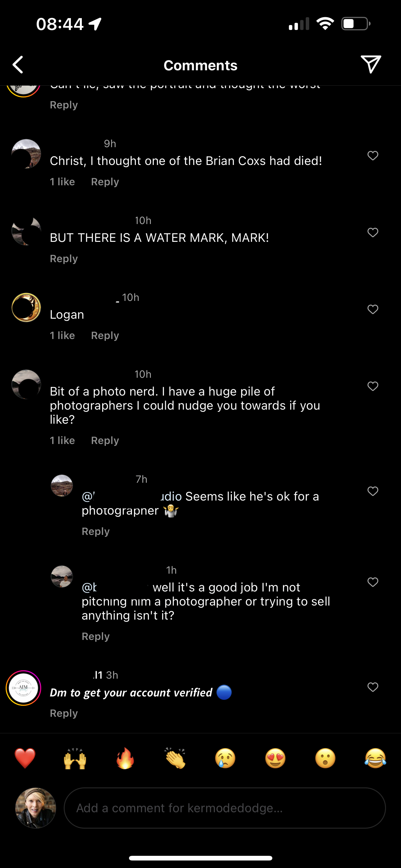This screenshot has width=401, height=868.
Task: Reply to the Logan comment
Action: click(105, 336)
